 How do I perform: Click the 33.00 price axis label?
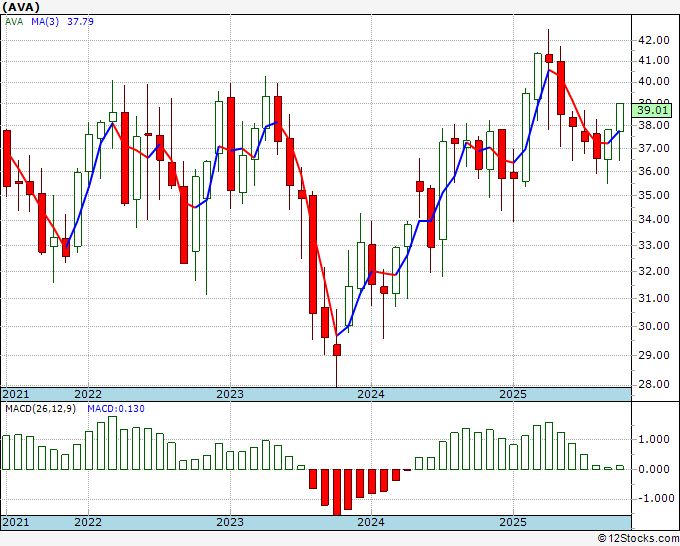654,245
